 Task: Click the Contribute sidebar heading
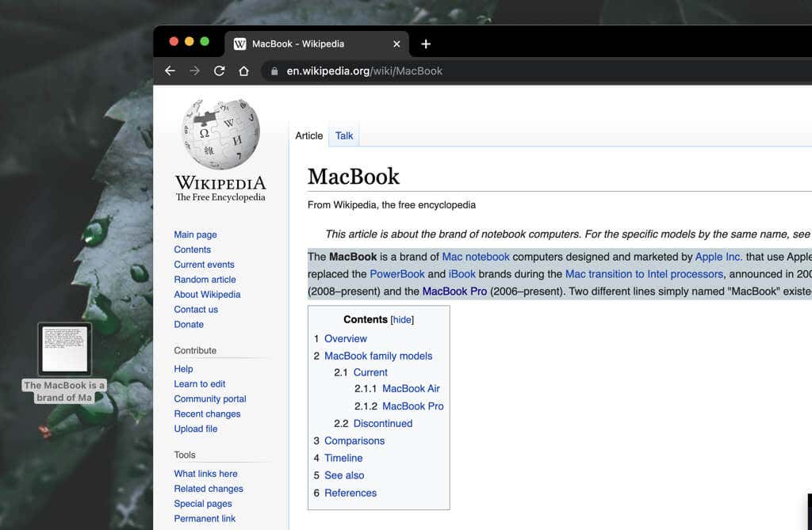tap(195, 350)
